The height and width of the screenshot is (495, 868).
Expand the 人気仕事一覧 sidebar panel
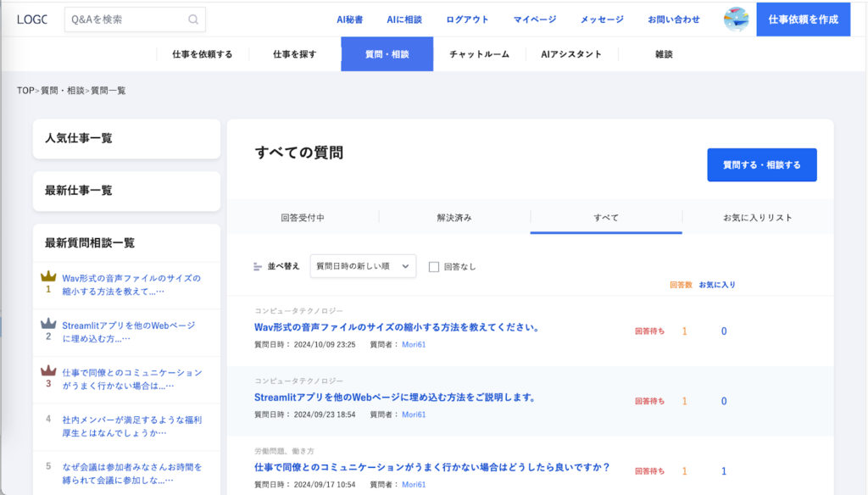[x=126, y=138]
